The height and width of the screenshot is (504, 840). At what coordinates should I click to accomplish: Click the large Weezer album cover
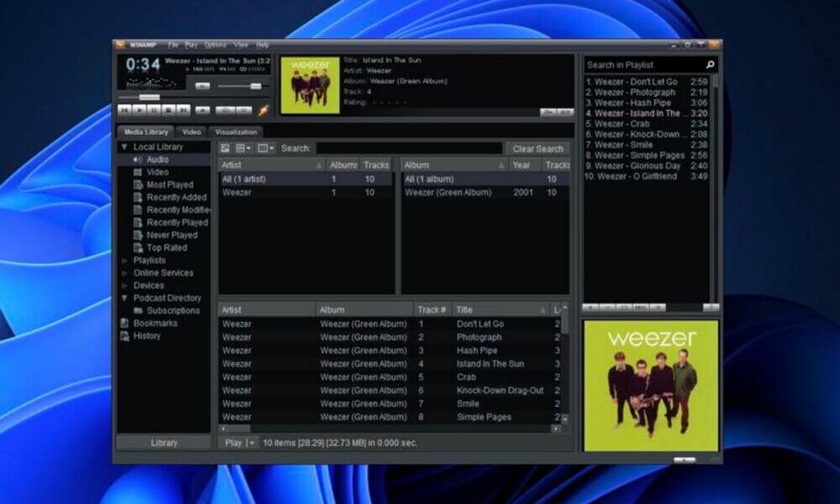pyautogui.click(x=651, y=386)
